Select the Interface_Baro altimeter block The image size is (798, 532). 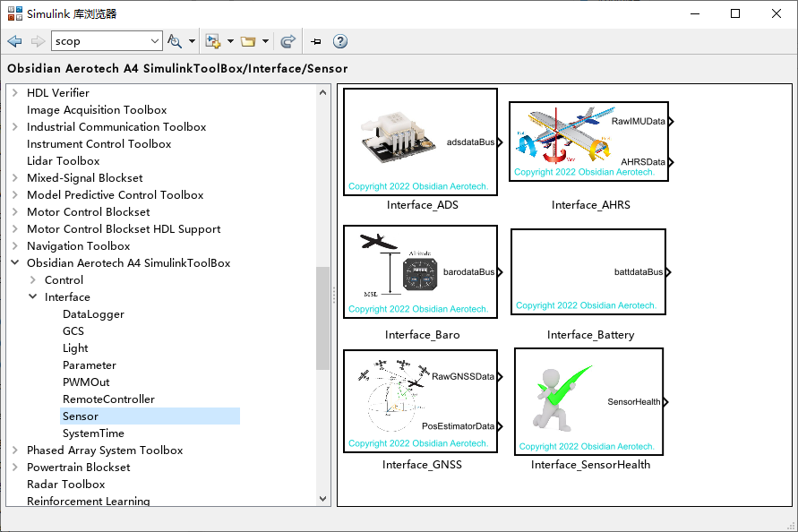pos(420,272)
